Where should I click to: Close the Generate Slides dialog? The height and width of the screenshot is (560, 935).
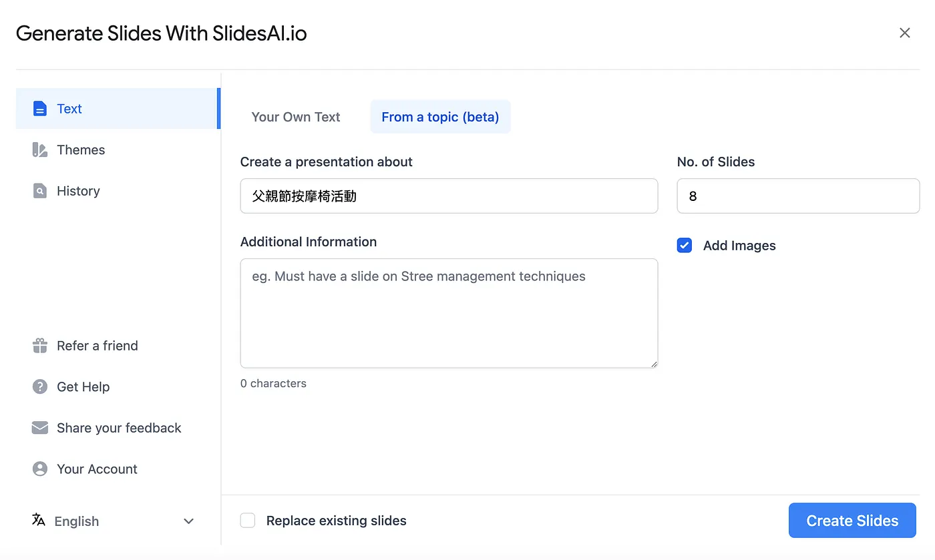[905, 33]
